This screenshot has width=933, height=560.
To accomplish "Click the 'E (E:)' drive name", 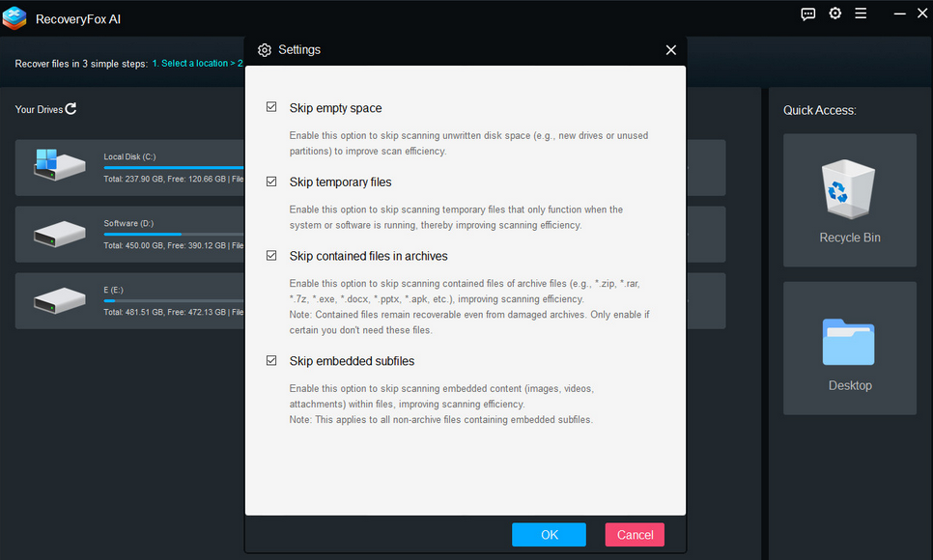I will click(x=114, y=290).
